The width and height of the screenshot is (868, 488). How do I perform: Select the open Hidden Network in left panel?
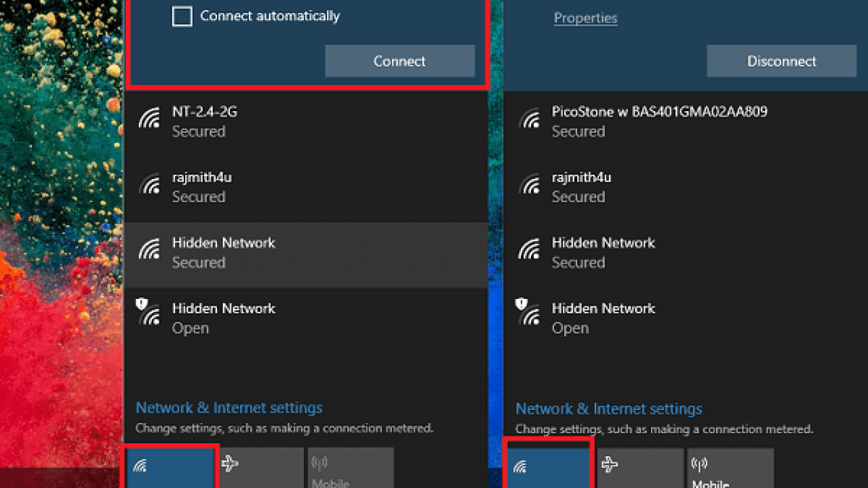tap(306, 319)
